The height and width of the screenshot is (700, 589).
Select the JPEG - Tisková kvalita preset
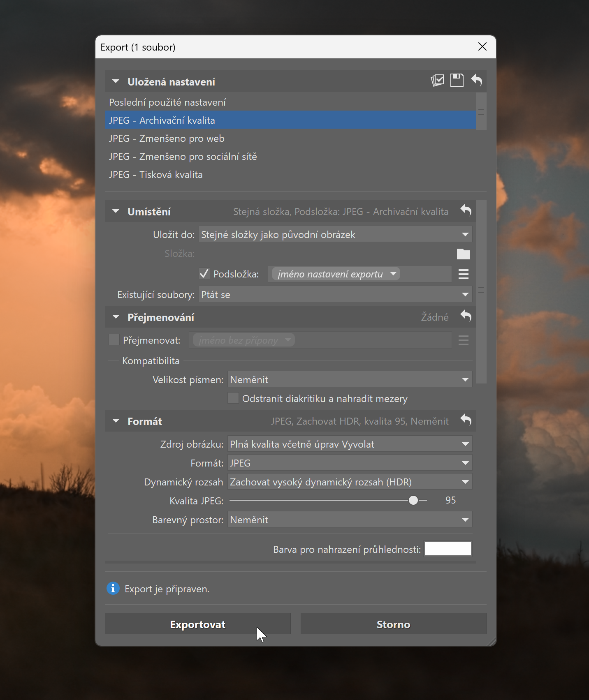click(x=156, y=175)
